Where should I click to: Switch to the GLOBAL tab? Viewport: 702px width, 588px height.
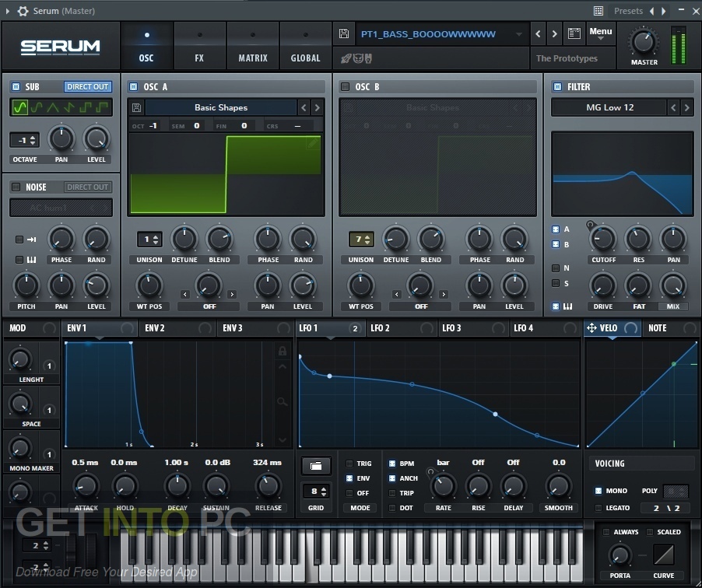305,47
